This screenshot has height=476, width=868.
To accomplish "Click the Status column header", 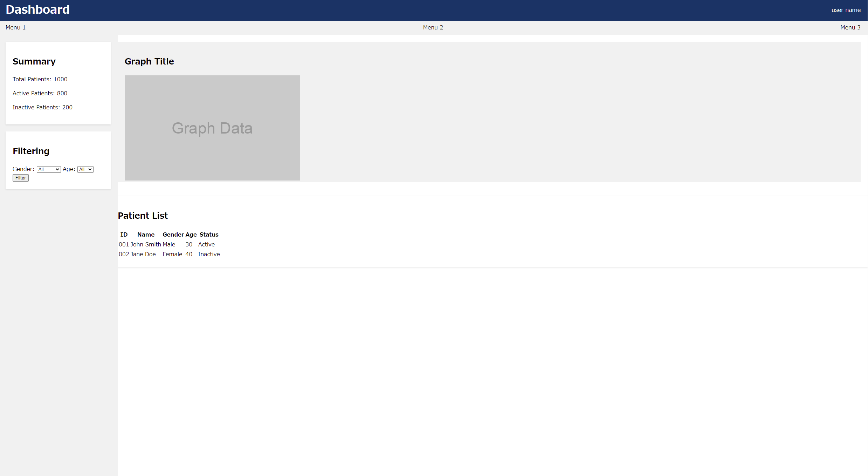I will [209, 234].
